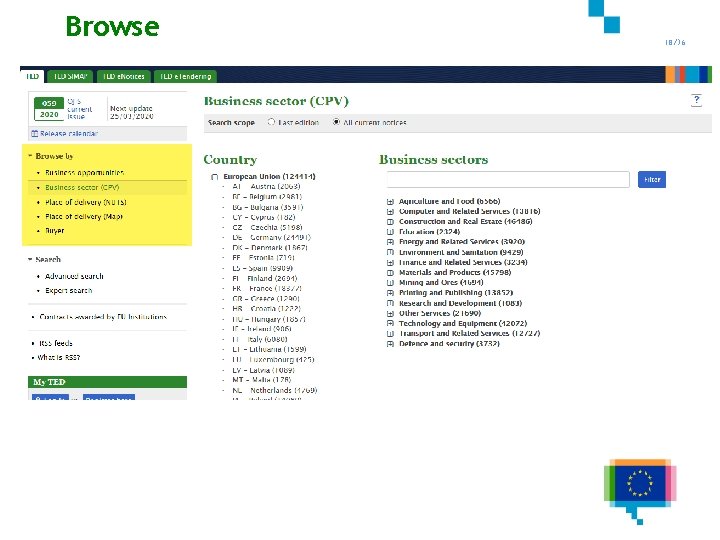Select the IE – Ireland country entry

tap(262, 329)
